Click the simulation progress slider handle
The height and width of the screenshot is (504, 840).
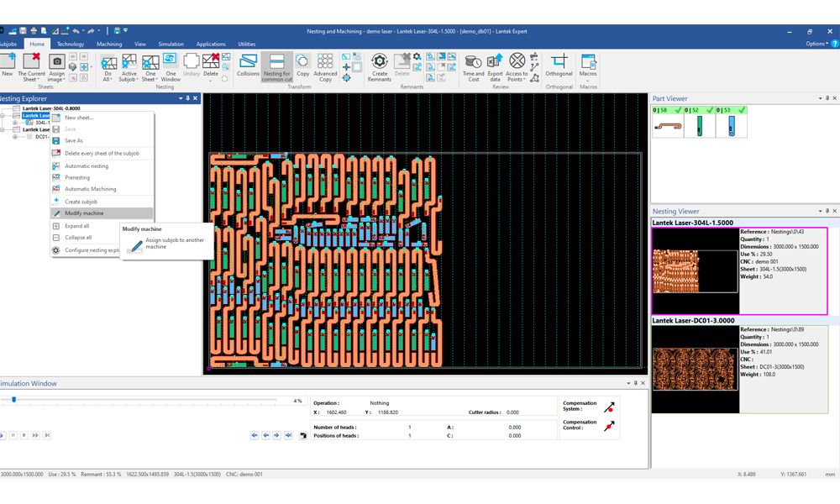13,400
